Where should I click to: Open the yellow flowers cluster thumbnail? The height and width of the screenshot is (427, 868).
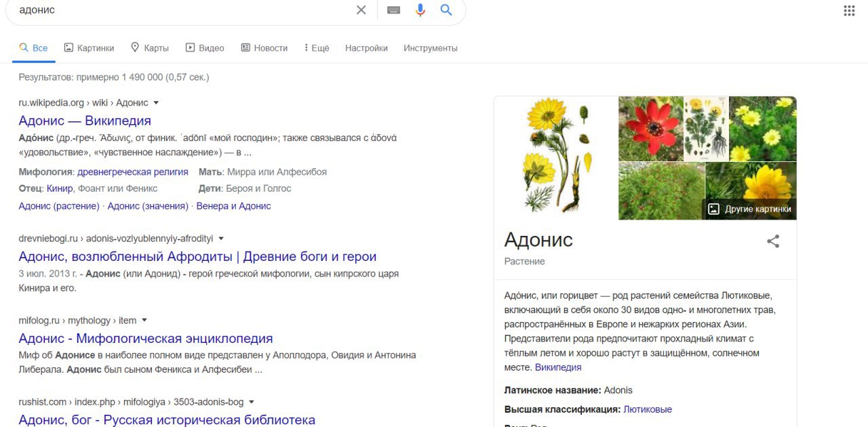click(763, 128)
